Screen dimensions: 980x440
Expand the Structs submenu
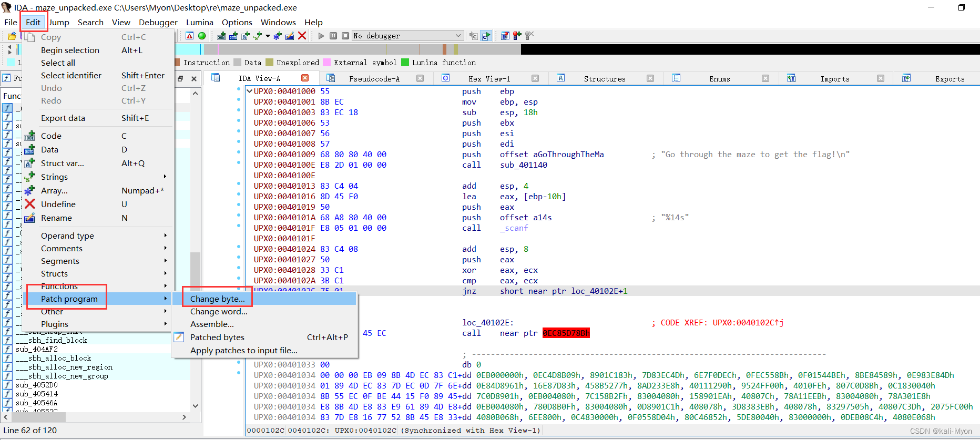99,273
